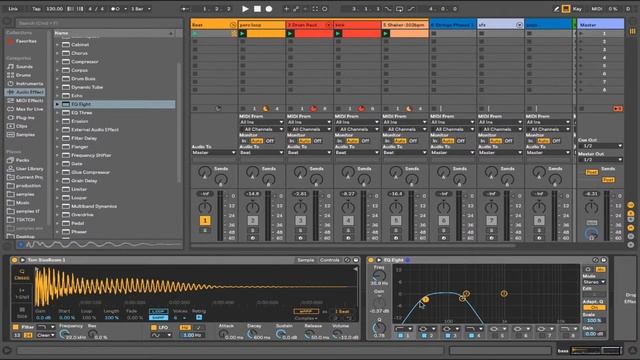Click the Draw Mode pencil icon
Viewport: 640px width, 360px height.
pos(556,9)
